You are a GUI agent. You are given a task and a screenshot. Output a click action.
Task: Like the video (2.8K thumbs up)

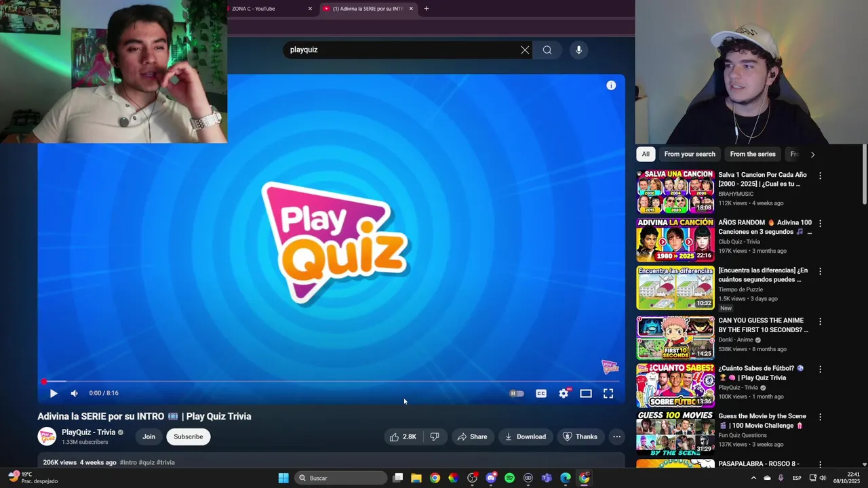click(x=403, y=436)
